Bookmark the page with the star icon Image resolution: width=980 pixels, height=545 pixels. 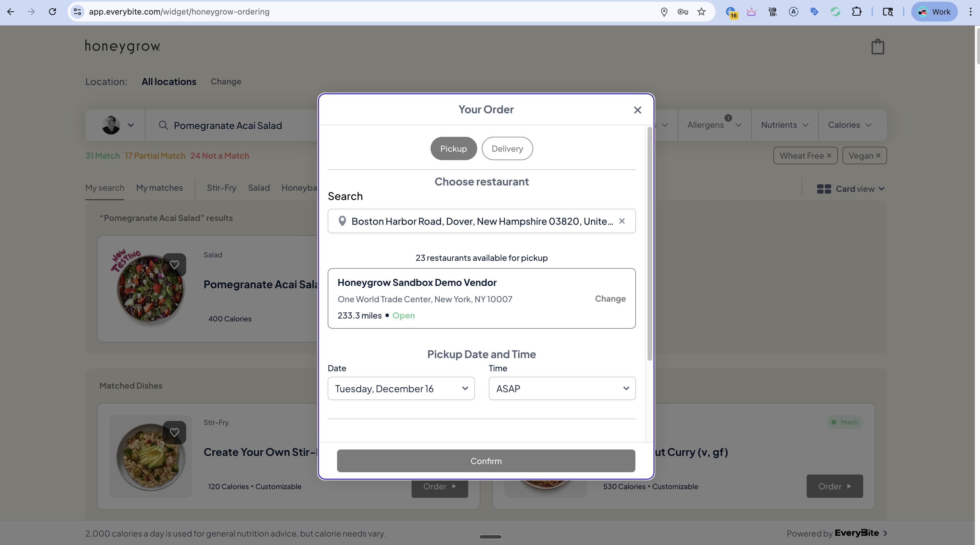701,12
